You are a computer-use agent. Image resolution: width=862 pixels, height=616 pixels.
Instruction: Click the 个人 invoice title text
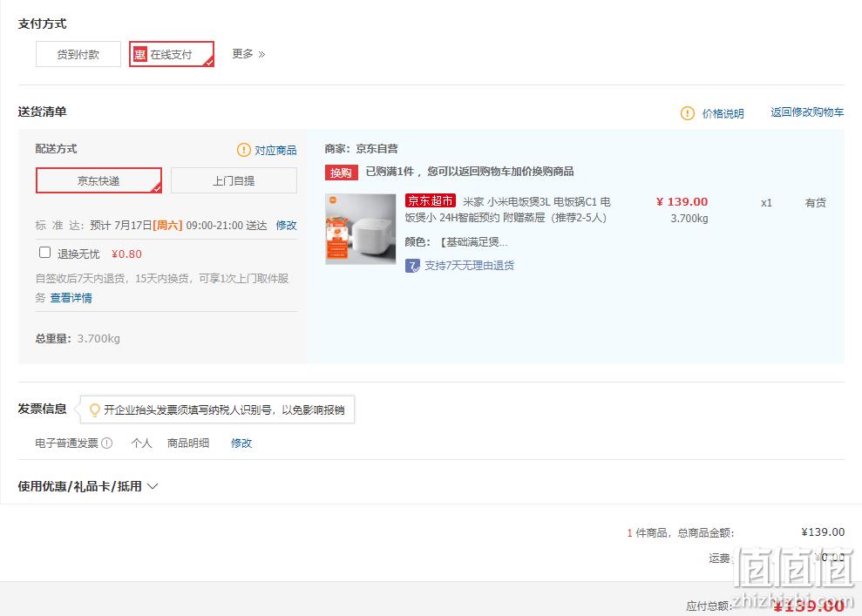[141, 443]
